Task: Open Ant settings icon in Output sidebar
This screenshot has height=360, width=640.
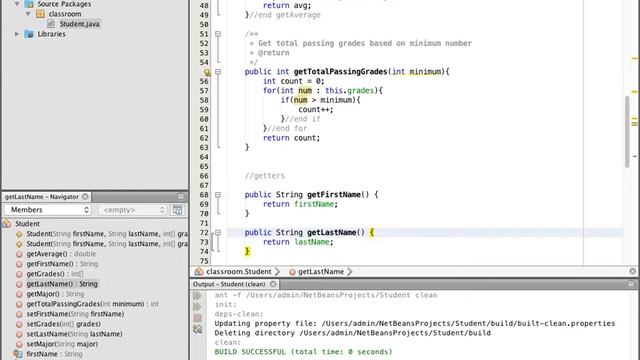Action: 198,329
